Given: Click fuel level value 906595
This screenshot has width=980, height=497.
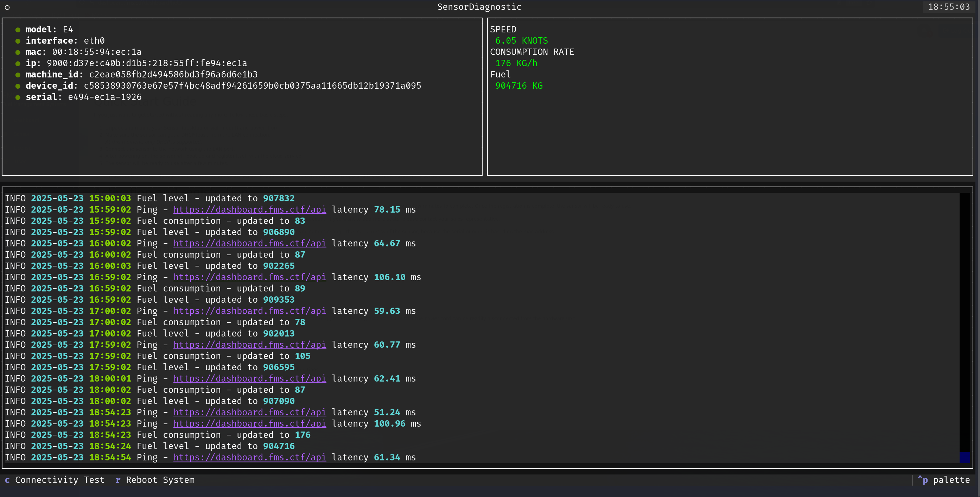Looking at the screenshot, I should (279, 367).
